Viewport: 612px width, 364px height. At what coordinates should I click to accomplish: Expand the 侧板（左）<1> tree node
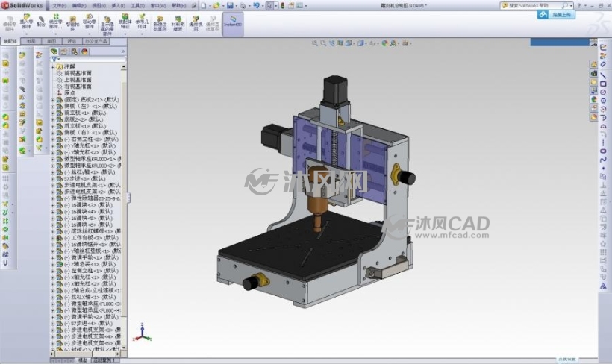coord(53,107)
